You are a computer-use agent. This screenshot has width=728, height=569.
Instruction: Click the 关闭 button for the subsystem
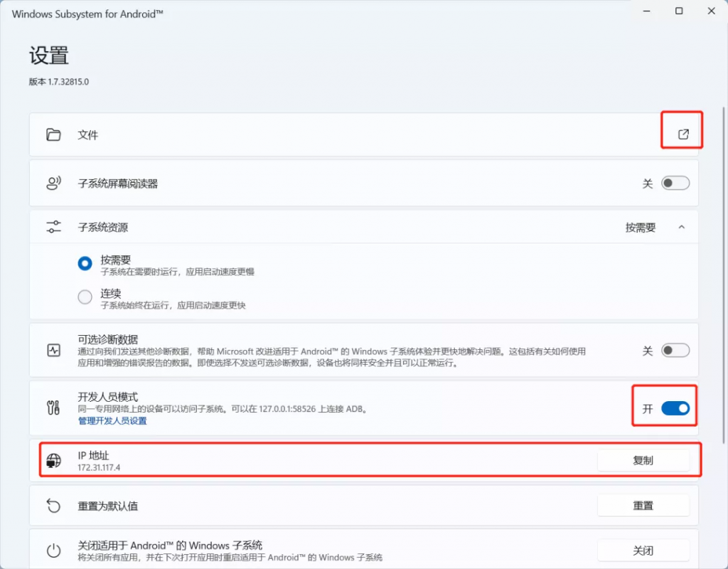pos(643,551)
